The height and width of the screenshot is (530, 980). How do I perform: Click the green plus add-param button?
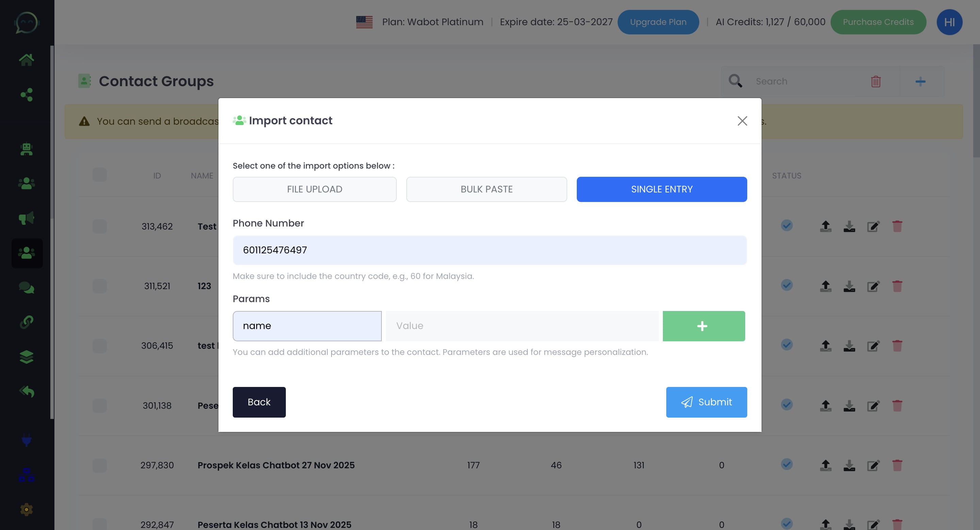pyautogui.click(x=703, y=326)
